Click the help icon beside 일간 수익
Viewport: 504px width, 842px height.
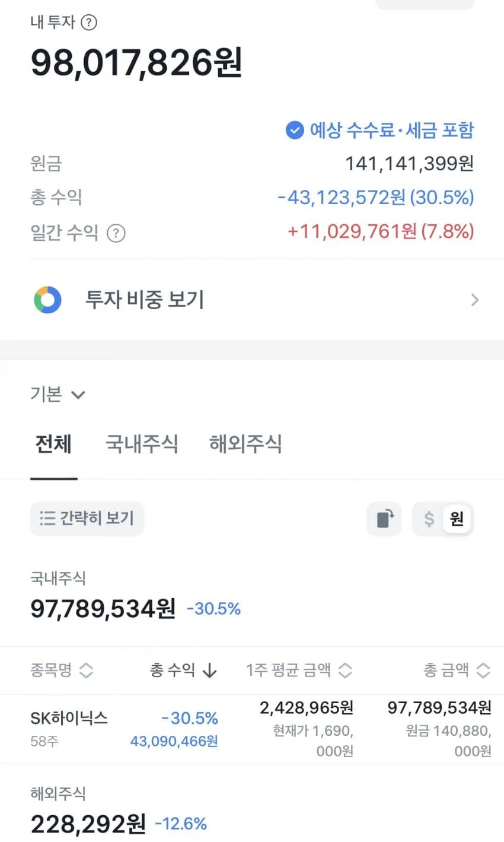pos(116,233)
